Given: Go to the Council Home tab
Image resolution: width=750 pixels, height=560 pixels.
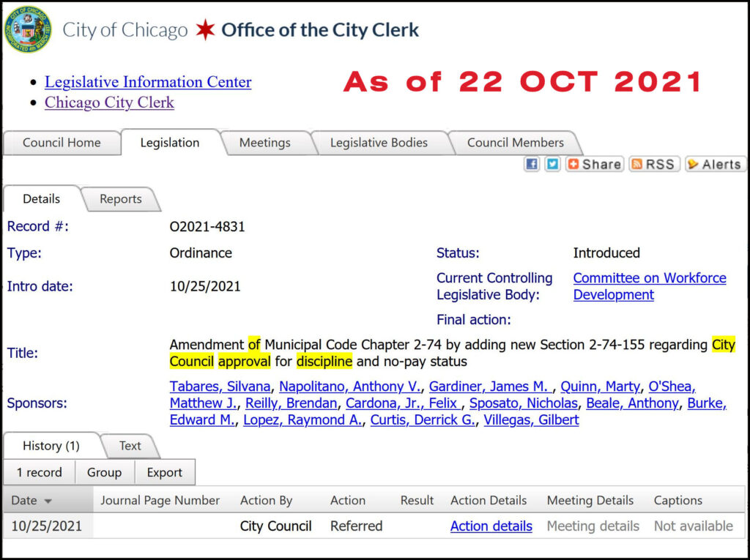Looking at the screenshot, I should coord(62,143).
